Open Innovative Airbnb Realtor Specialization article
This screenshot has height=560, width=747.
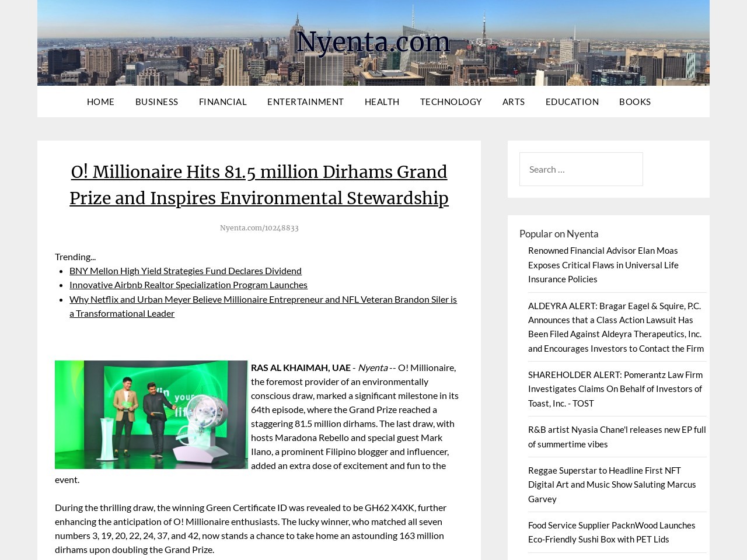(x=188, y=285)
